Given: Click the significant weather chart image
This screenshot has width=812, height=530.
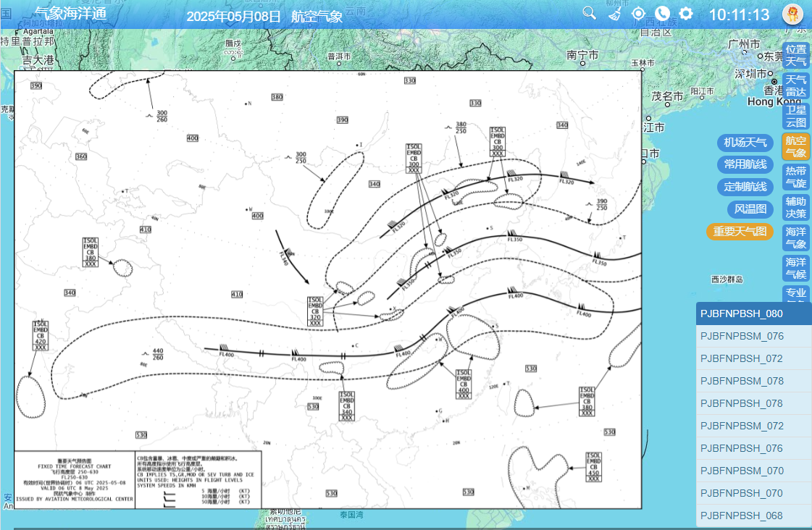Looking at the screenshot, I should pyautogui.click(x=328, y=290).
